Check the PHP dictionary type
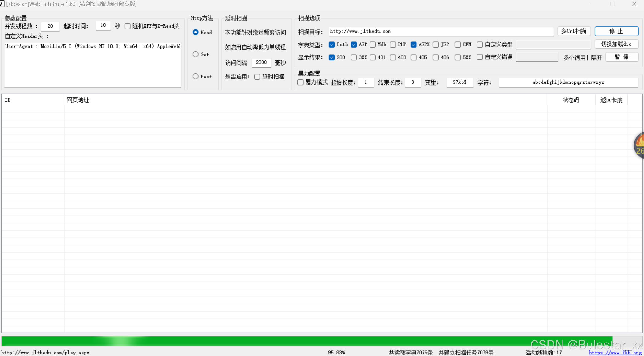Viewport: 644px width, 356px height. [x=393, y=45]
